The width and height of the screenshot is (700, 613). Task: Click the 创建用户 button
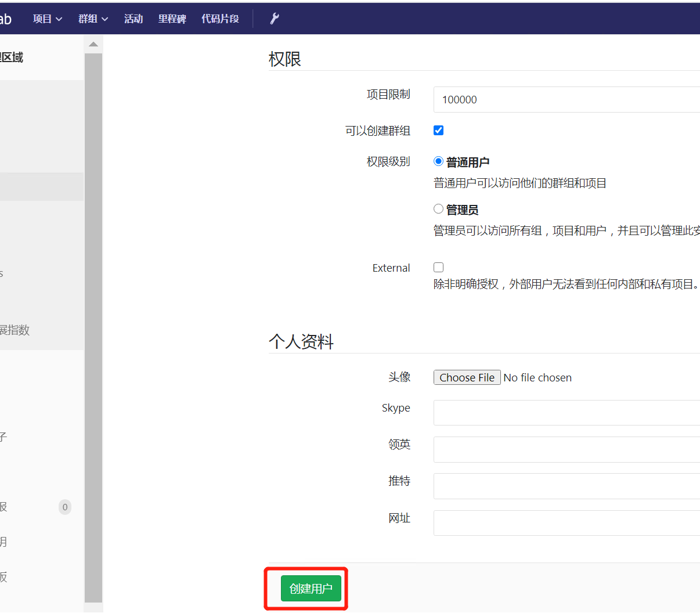pyautogui.click(x=311, y=588)
